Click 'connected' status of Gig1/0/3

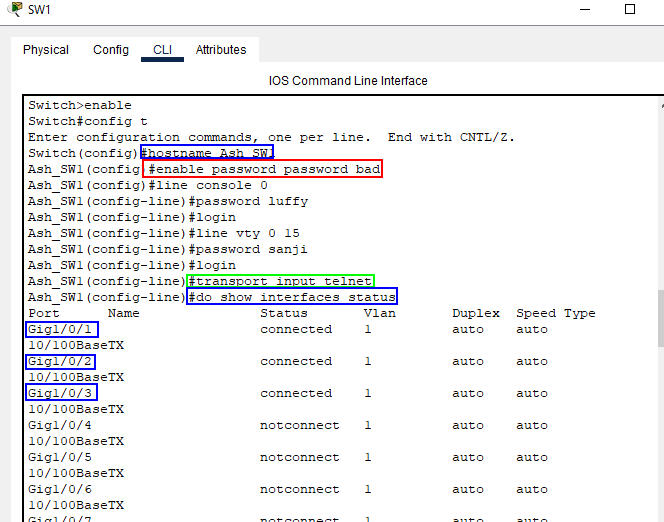click(296, 393)
